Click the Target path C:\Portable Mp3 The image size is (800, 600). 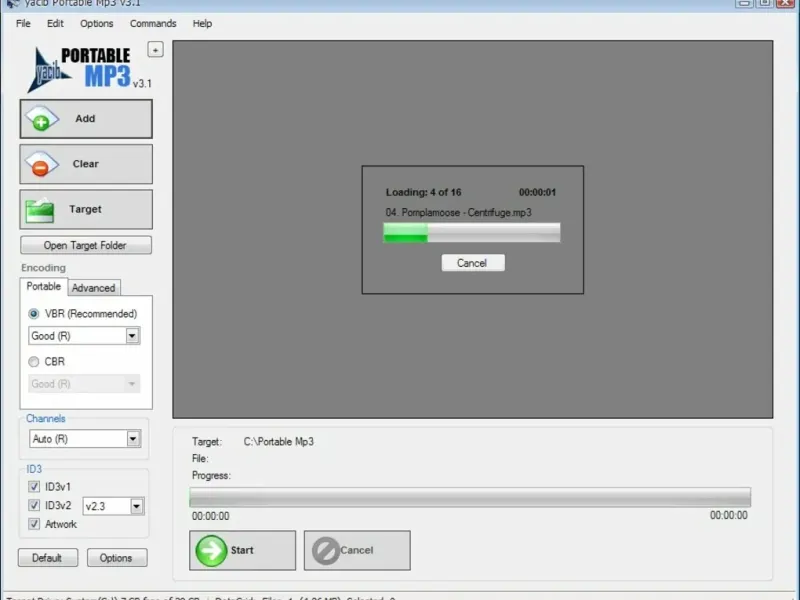tap(279, 442)
